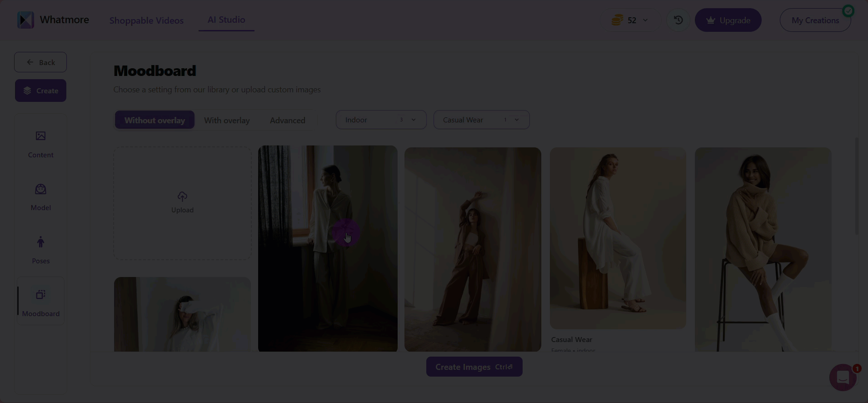The height and width of the screenshot is (403, 868).
Task: Click the moodboard vertical scrollbar
Action: [857, 186]
